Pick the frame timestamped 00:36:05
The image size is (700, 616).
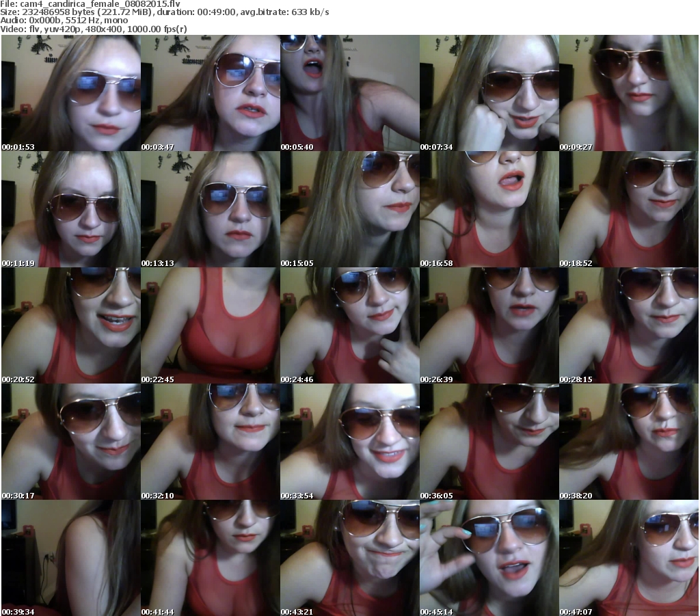(489, 442)
